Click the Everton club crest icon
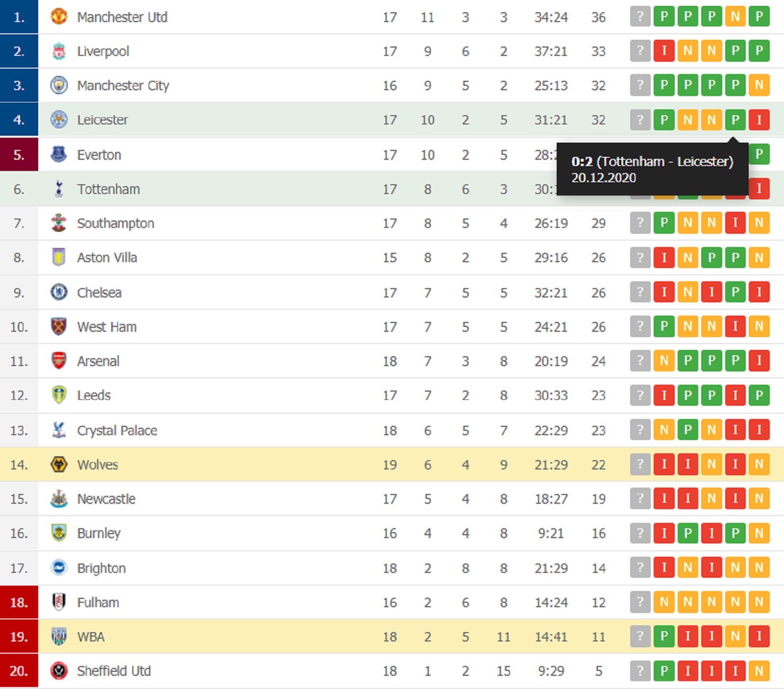This screenshot has width=784, height=689. coord(59,154)
